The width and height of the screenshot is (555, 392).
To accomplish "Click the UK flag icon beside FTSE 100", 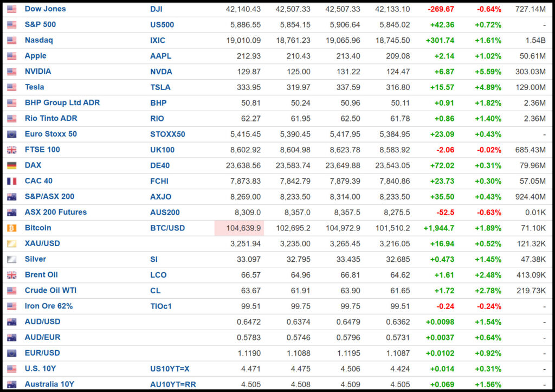I will click(x=12, y=150).
